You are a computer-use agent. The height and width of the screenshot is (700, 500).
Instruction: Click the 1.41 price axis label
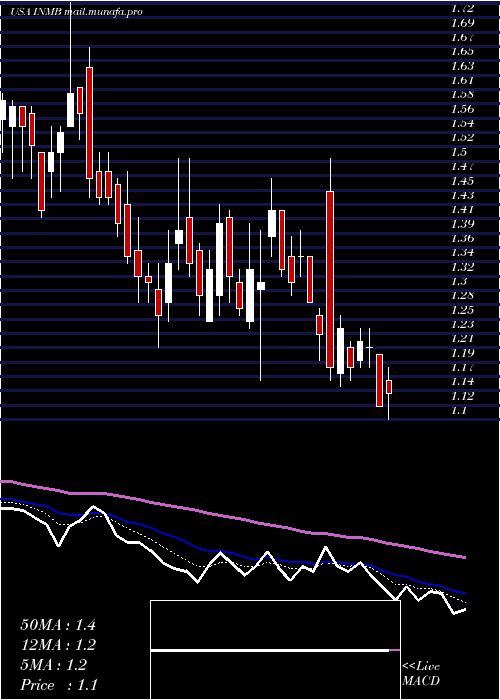tap(462, 209)
